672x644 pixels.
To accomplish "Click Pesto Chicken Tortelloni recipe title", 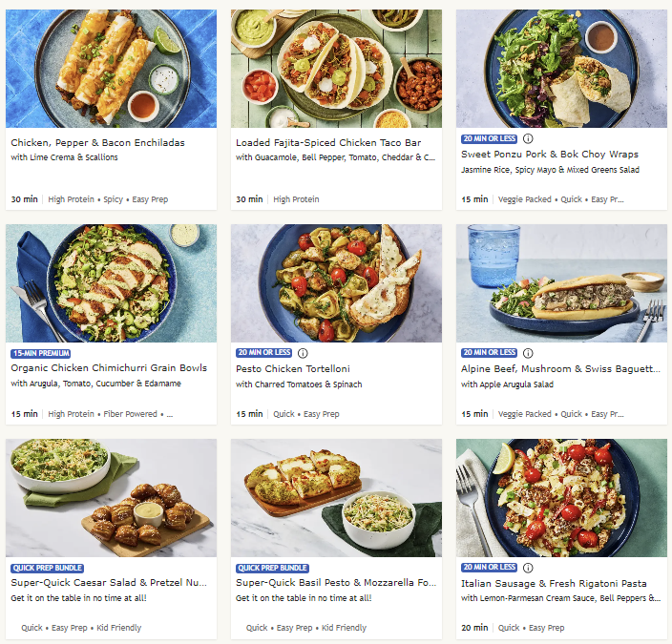I will point(293,369).
